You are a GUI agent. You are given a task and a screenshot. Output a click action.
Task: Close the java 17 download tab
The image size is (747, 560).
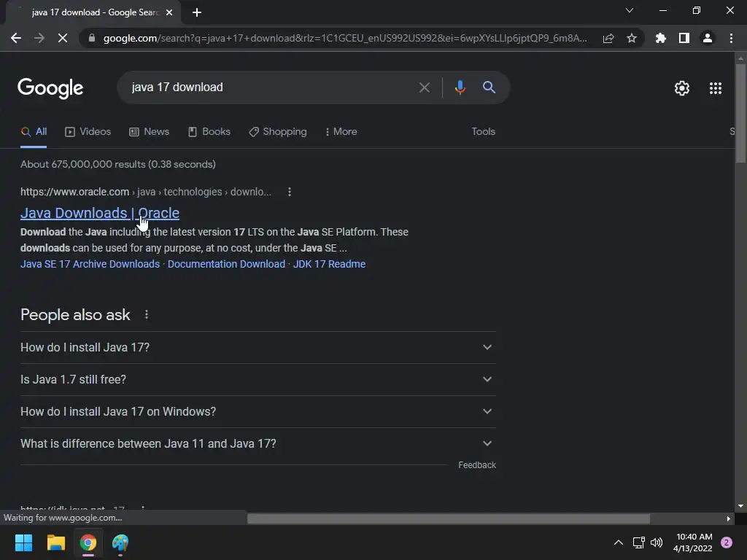pos(169,12)
